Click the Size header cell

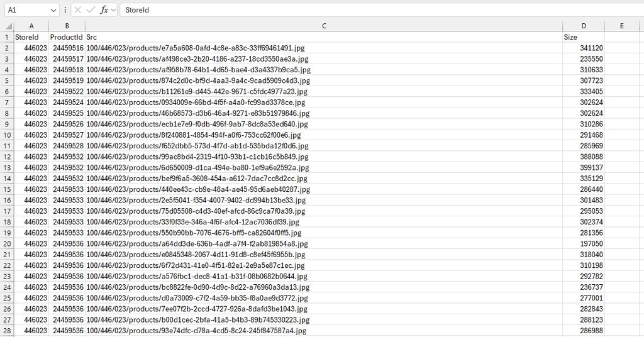coord(583,37)
